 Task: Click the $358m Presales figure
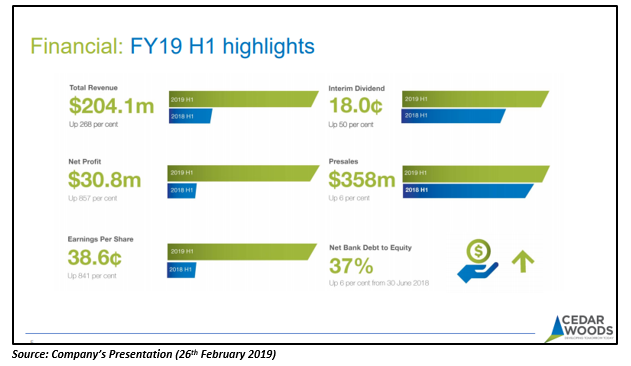click(362, 180)
